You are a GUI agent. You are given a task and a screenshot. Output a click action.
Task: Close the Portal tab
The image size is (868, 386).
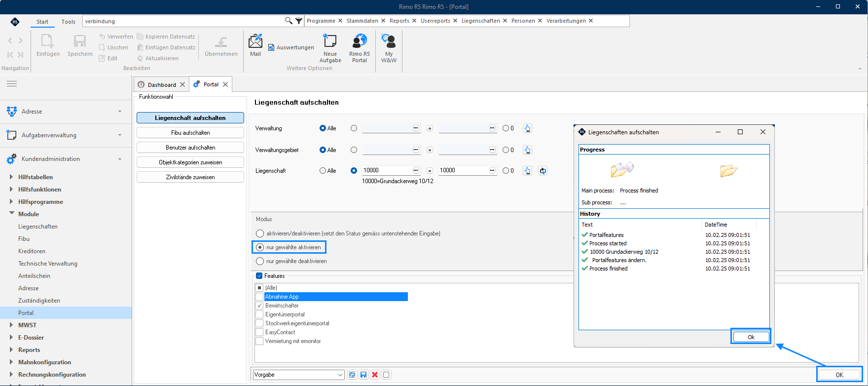[x=225, y=84]
